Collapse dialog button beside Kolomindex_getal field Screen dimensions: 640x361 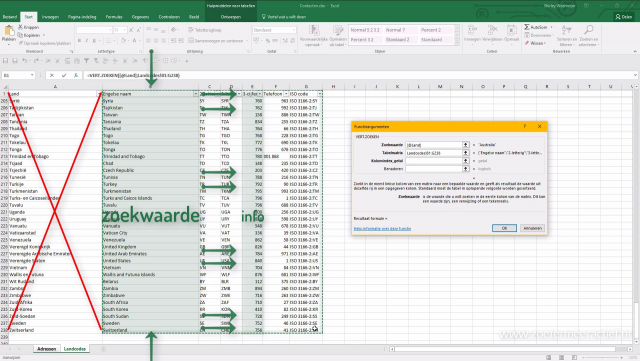(x=465, y=160)
